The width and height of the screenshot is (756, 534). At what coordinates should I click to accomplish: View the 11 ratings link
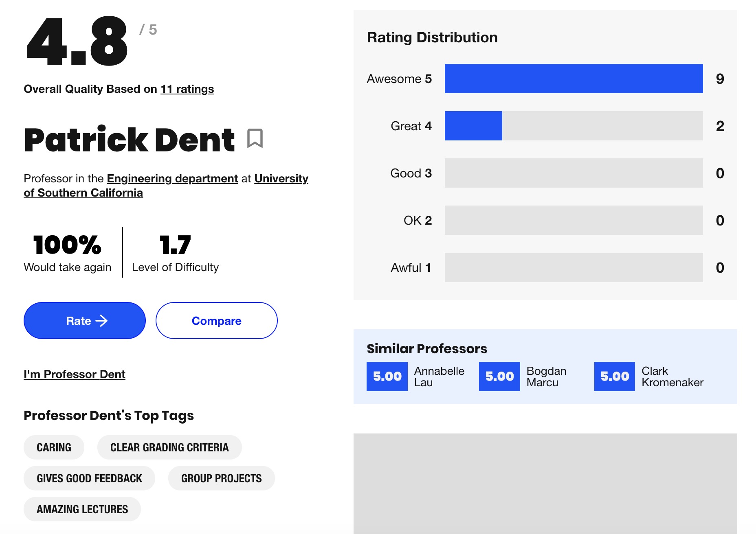(x=187, y=89)
